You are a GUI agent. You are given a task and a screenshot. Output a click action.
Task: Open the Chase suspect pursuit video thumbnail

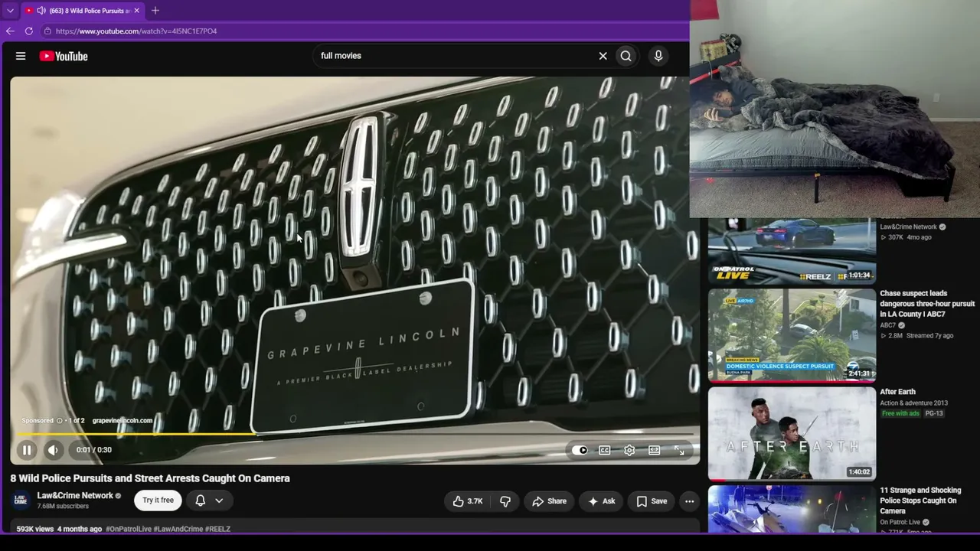pyautogui.click(x=792, y=335)
